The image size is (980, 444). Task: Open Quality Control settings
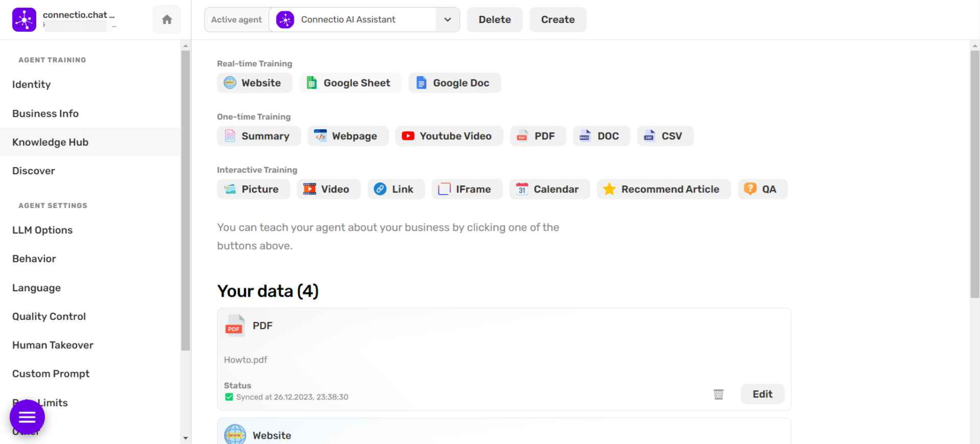(90, 317)
